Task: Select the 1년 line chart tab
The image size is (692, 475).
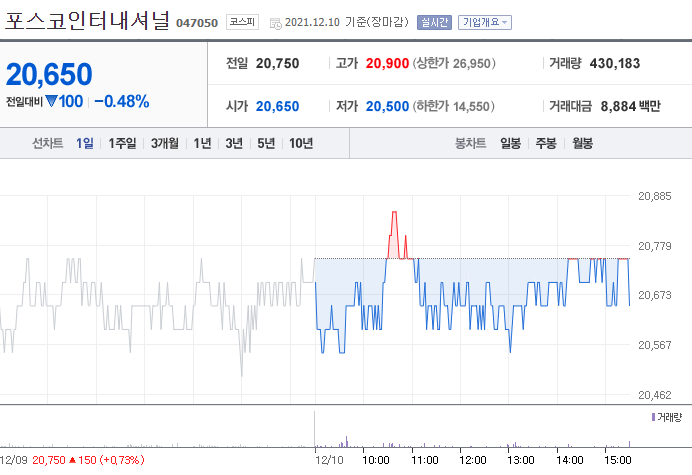Action: tap(202, 143)
